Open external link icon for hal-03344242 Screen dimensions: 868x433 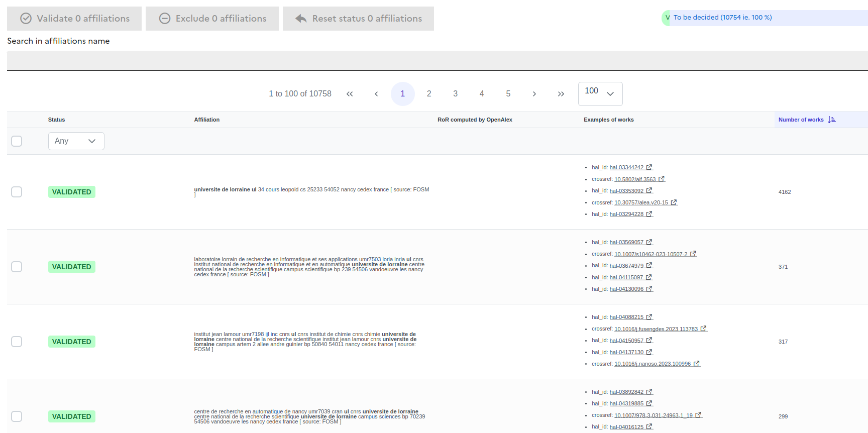coord(649,167)
